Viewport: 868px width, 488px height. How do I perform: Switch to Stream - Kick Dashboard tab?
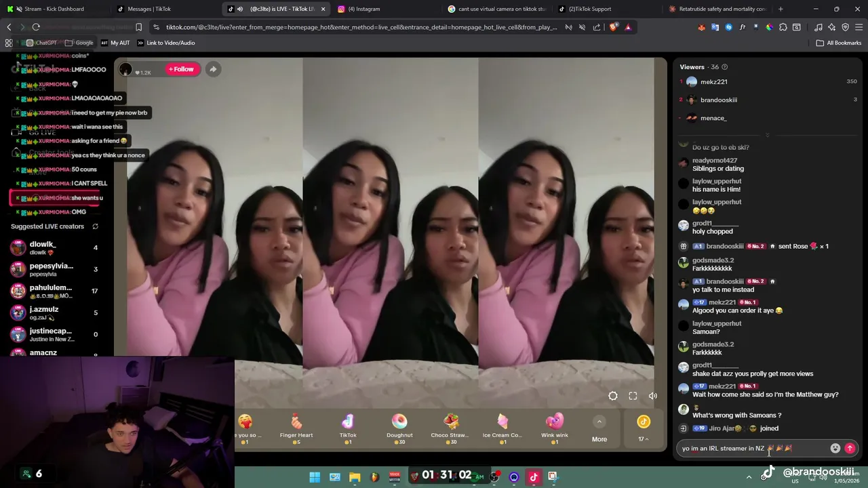pyautogui.click(x=54, y=9)
